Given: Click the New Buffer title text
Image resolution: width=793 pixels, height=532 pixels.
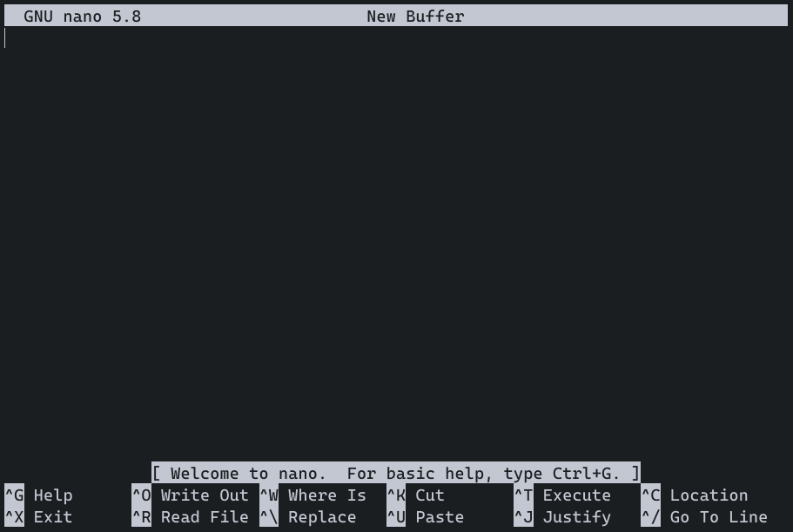Looking at the screenshot, I should 415,17.
